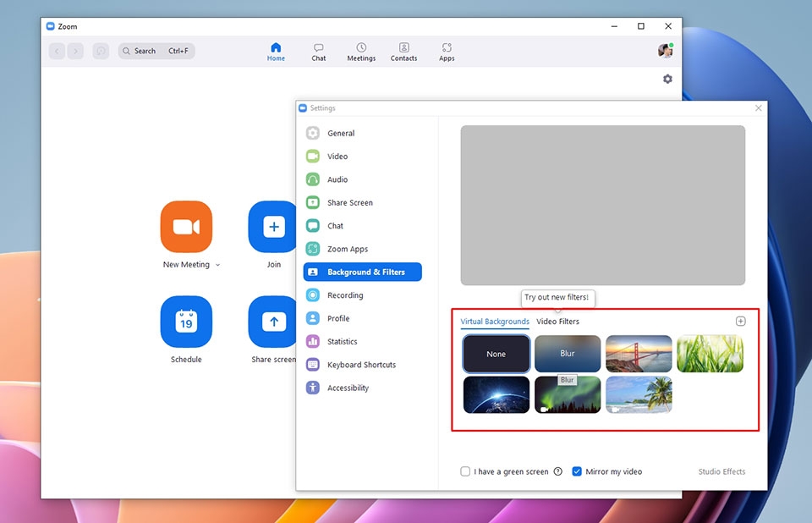The image size is (812, 523).
Task: Open Share Screen settings icon
Action: point(313,202)
